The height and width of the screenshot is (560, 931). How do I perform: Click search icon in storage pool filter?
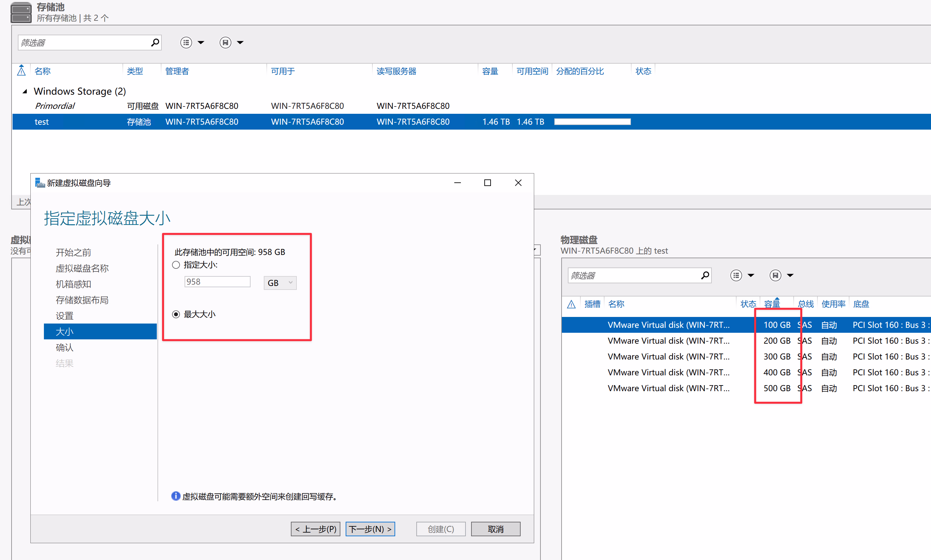(x=155, y=43)
